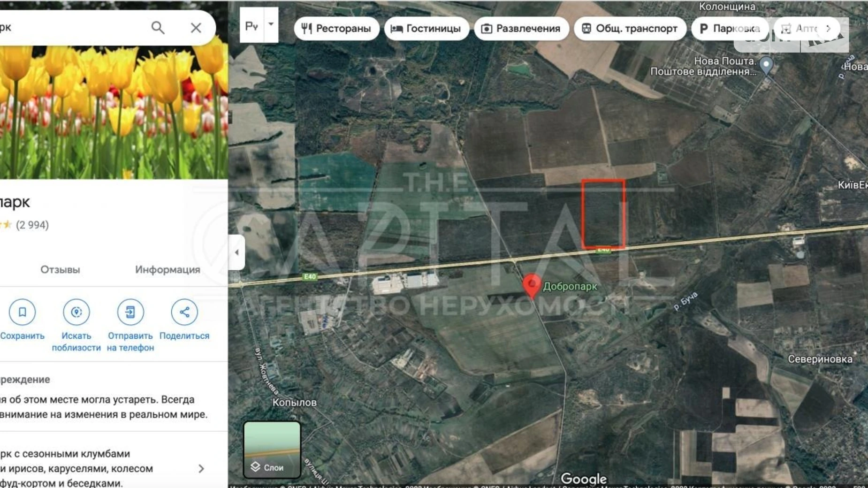Click the Send to phone icon

click(x=130, y=312)
